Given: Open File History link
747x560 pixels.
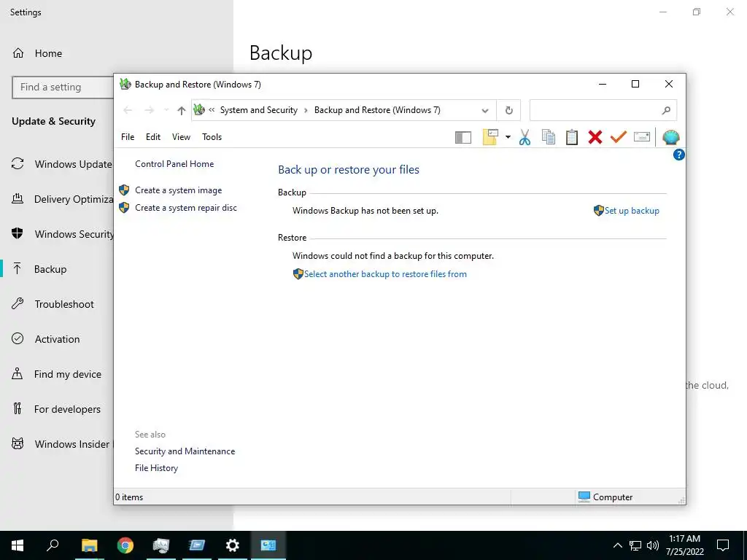Looking at the screenshot, I should (156, 468).
